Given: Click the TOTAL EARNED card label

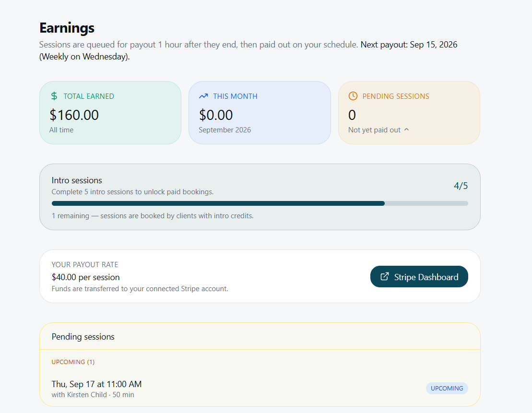Looking at the screenshot, I should (x=89, y=96).
